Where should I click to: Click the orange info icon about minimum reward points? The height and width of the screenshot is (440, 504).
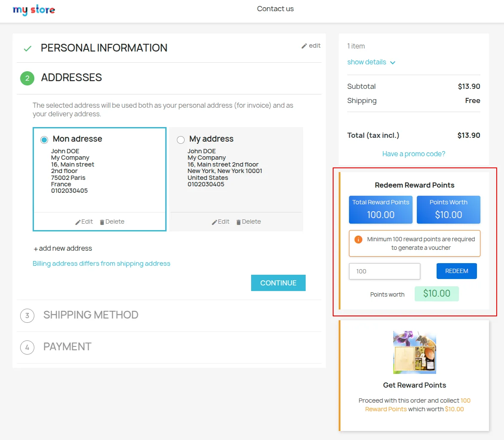[x=358, y=240]
